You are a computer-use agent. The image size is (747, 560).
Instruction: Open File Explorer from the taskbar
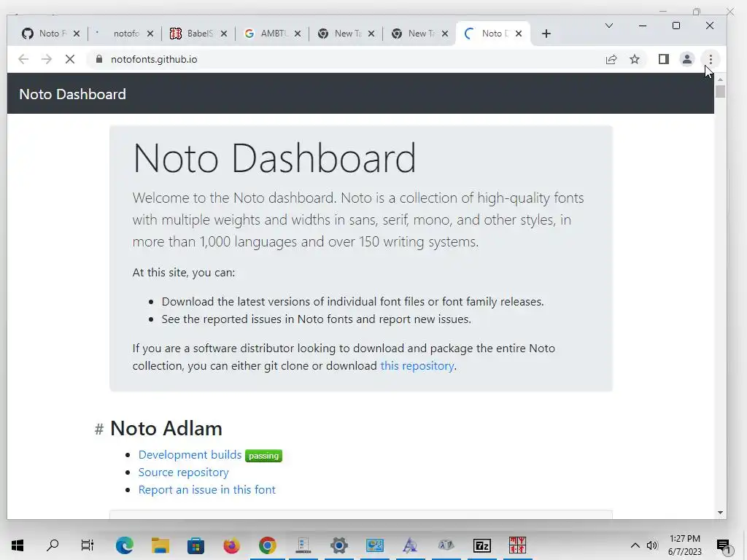coord(160,545)
